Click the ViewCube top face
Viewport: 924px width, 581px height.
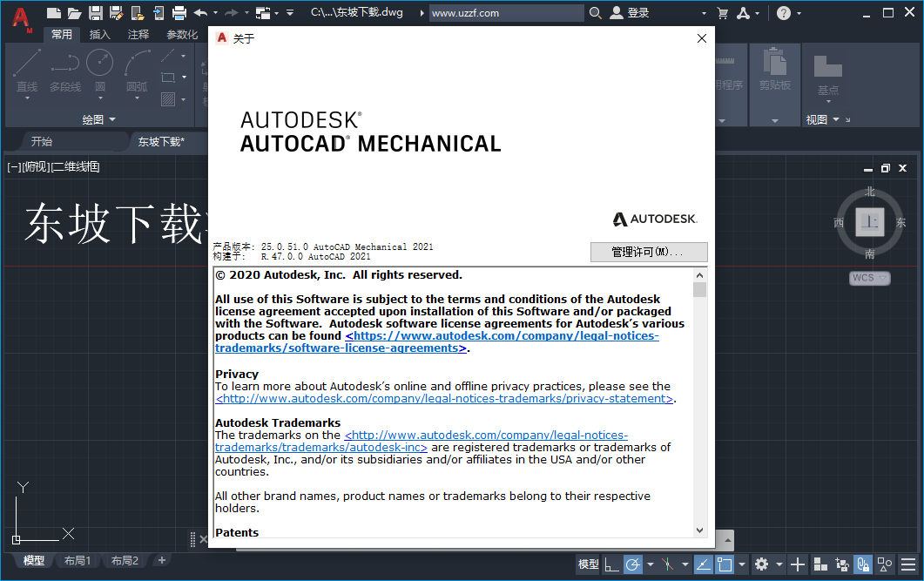(870, 222)
